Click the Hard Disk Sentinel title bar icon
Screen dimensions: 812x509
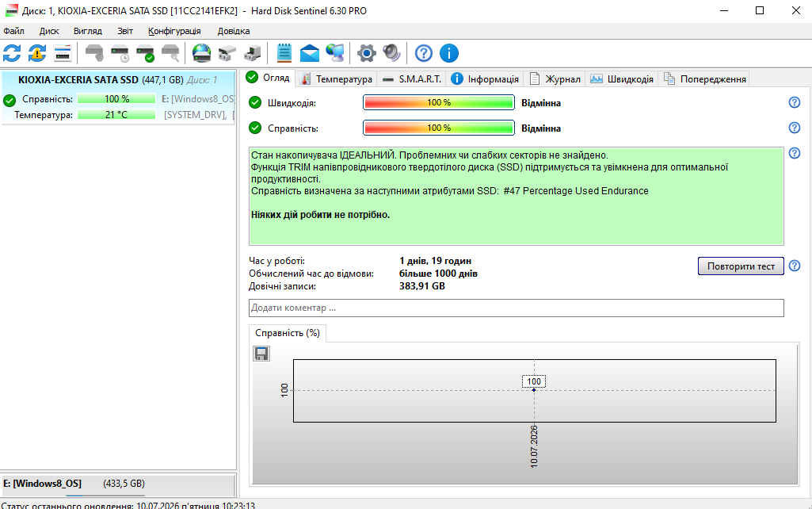11,10
